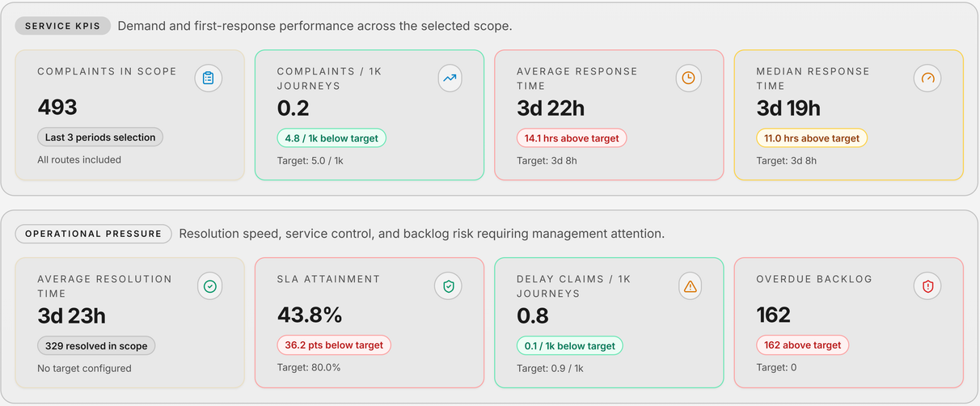This screenshot has width=980, height=406.
Task: Click the 43.8% SLA attainment value
Action: pos(310,315)
